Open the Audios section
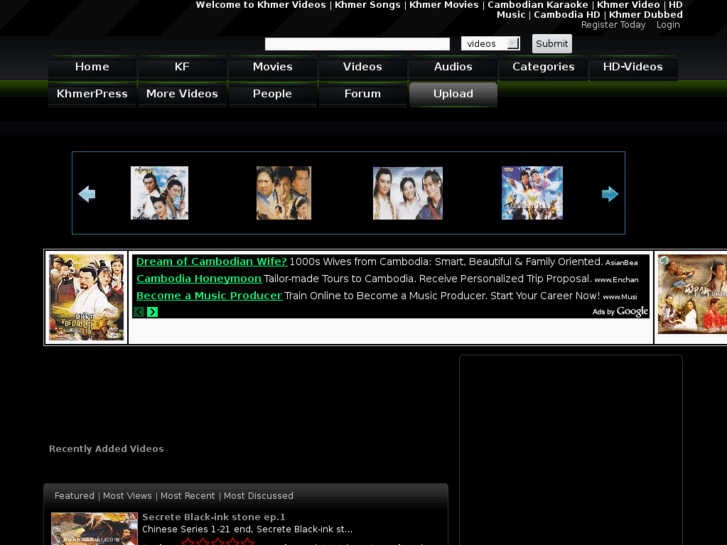This screenshot has height=545, width=727. point(453,67)
